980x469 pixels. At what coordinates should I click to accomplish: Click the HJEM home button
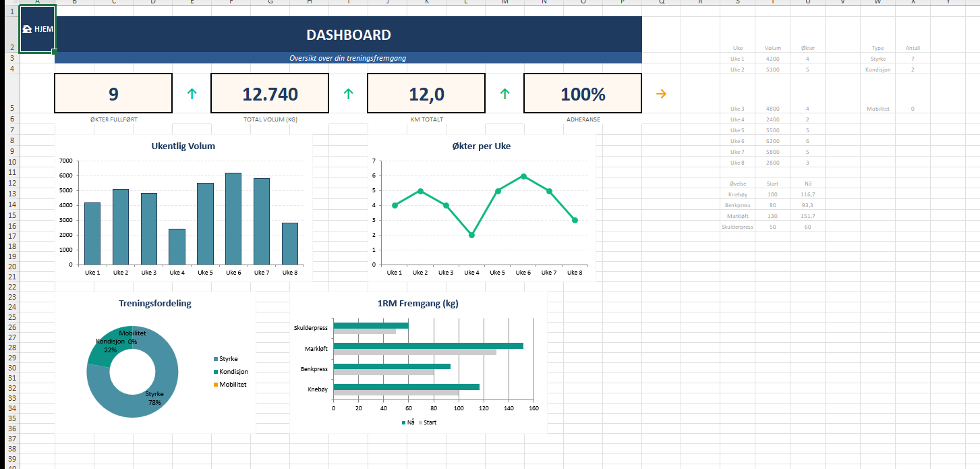37,29
